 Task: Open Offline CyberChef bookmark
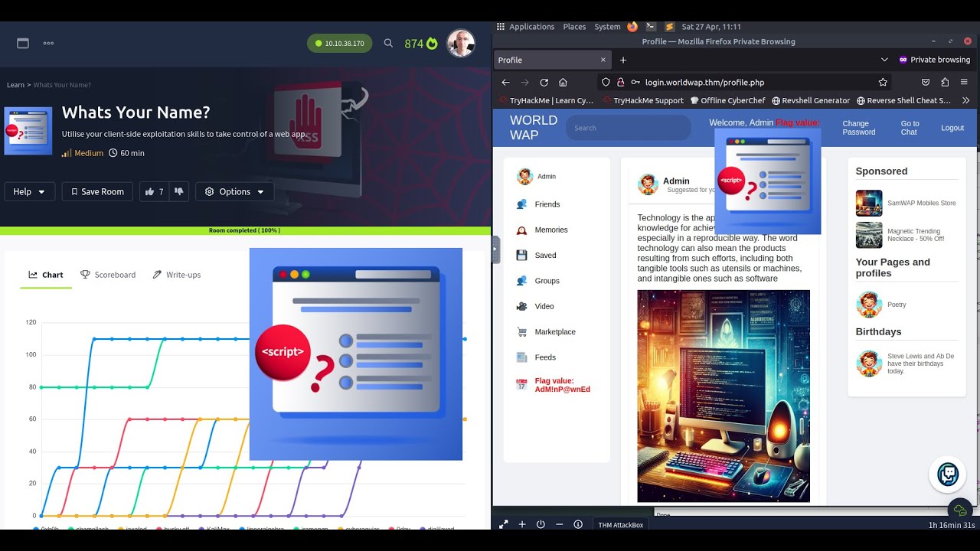[727, 100]
